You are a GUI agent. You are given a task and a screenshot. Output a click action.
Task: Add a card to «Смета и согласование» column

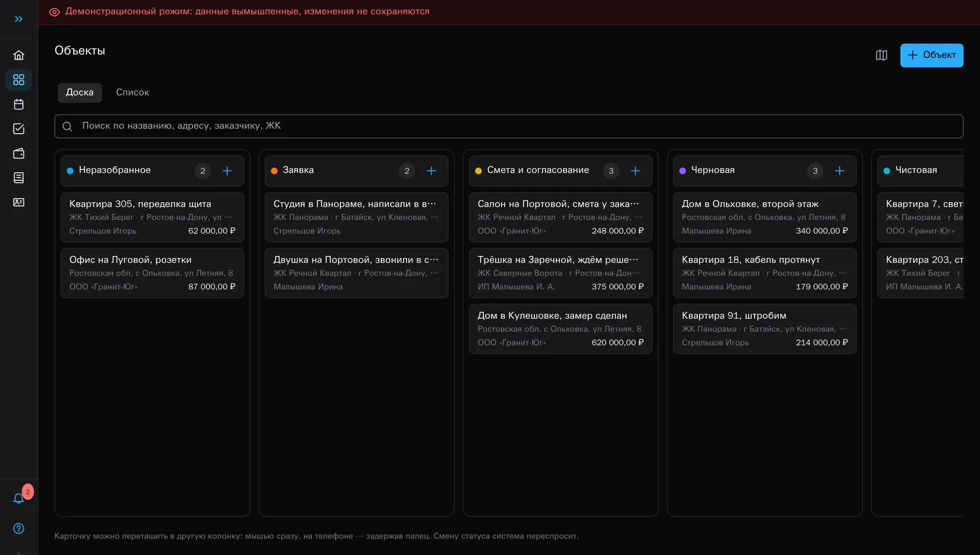coord(636,171)
